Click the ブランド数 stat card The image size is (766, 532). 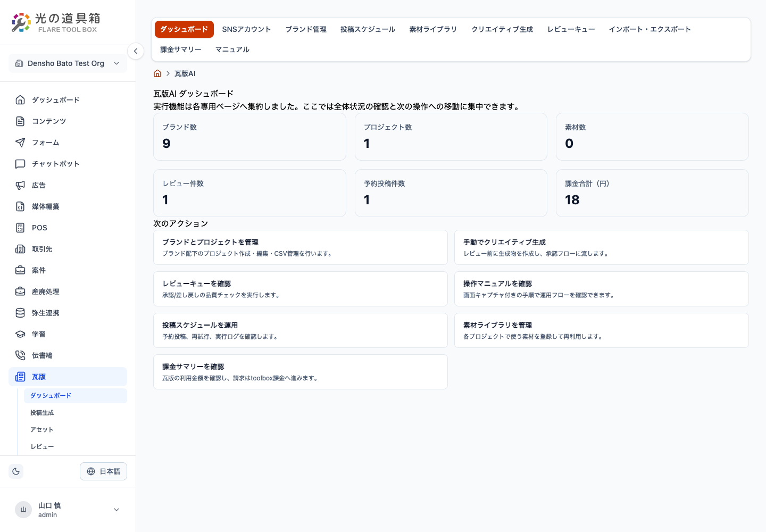(x=249, y=137)
